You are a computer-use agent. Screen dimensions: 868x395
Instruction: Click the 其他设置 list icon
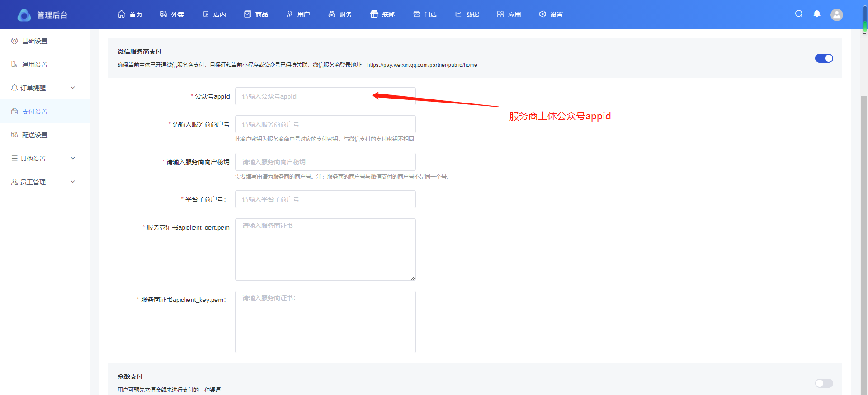[14, 158]
